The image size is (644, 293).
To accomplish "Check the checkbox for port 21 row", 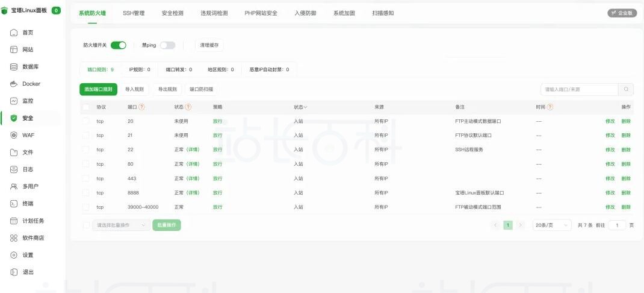I will [86, 136].
